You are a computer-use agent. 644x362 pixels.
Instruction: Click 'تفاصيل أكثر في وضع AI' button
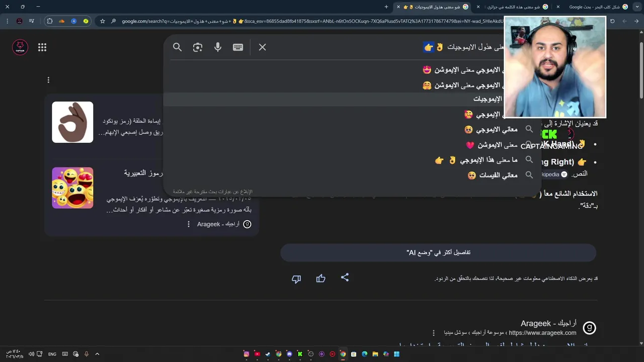tap(438, 252)
